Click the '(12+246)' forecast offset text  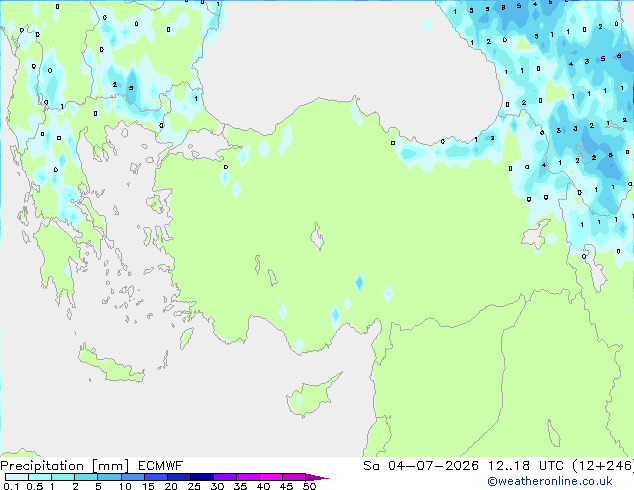click(603, 466)
